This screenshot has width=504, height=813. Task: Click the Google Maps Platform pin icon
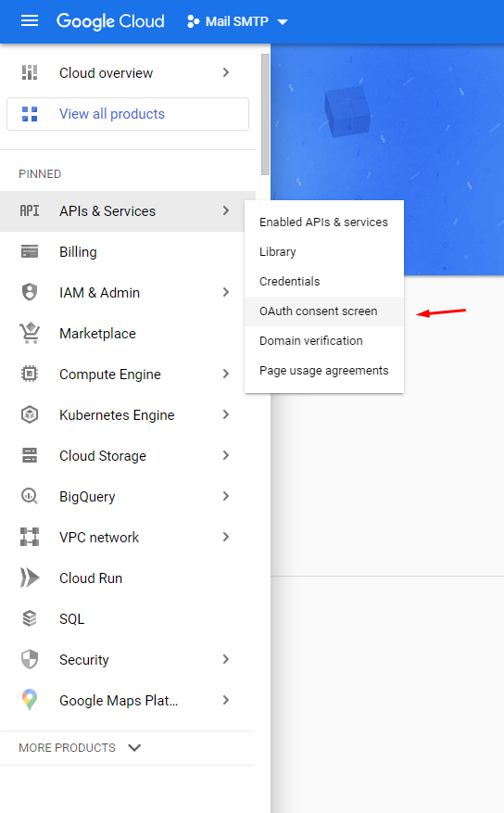(x=30, y=700)
